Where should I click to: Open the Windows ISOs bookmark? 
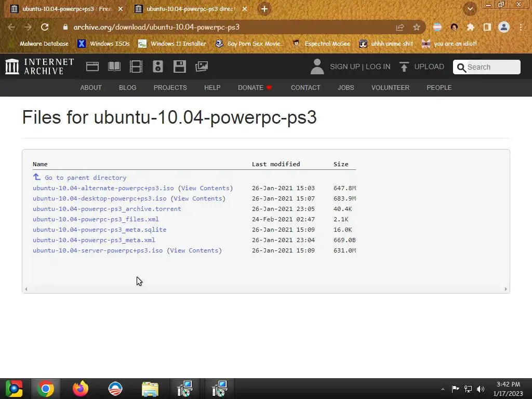103,44
